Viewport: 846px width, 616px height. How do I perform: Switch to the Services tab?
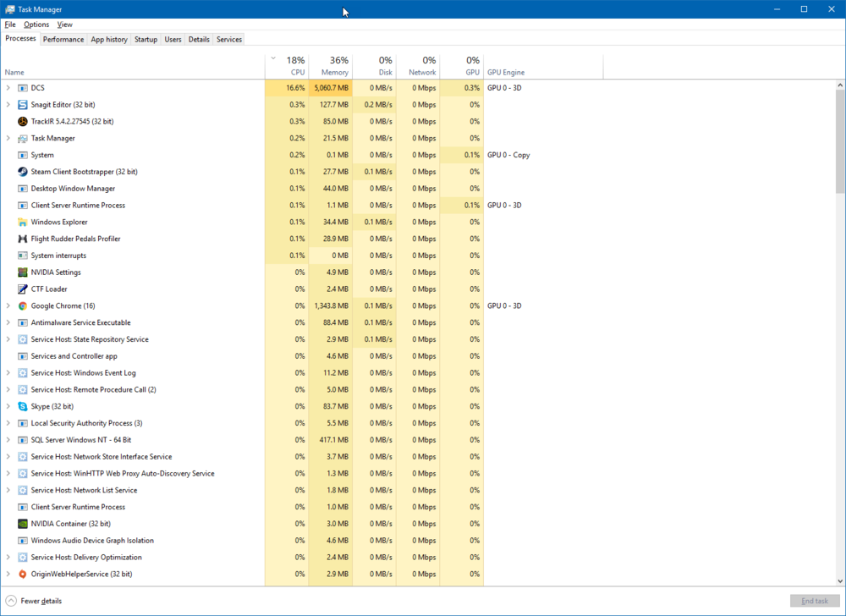228,40
